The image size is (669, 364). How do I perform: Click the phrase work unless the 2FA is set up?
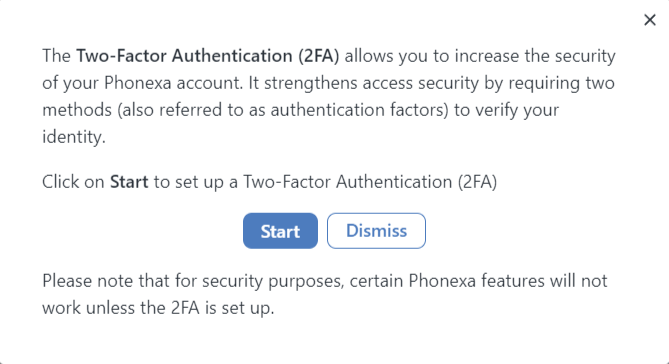click(x=158, y=308)
